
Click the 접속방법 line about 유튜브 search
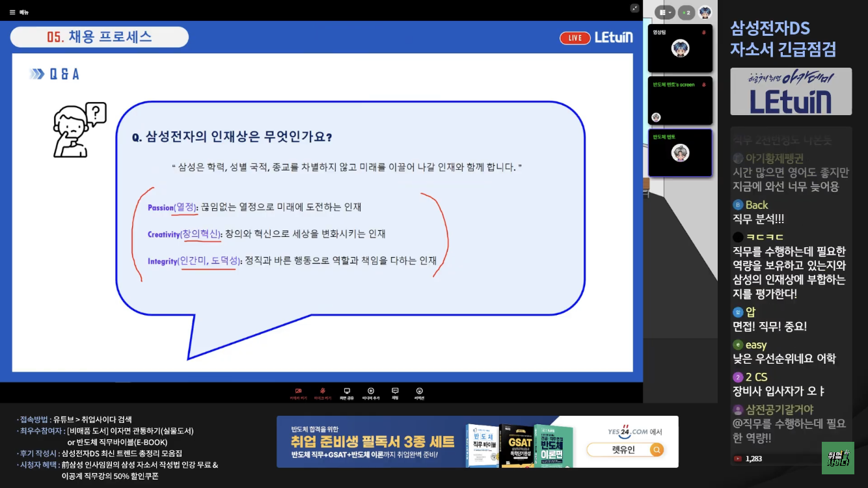[75, 420]
